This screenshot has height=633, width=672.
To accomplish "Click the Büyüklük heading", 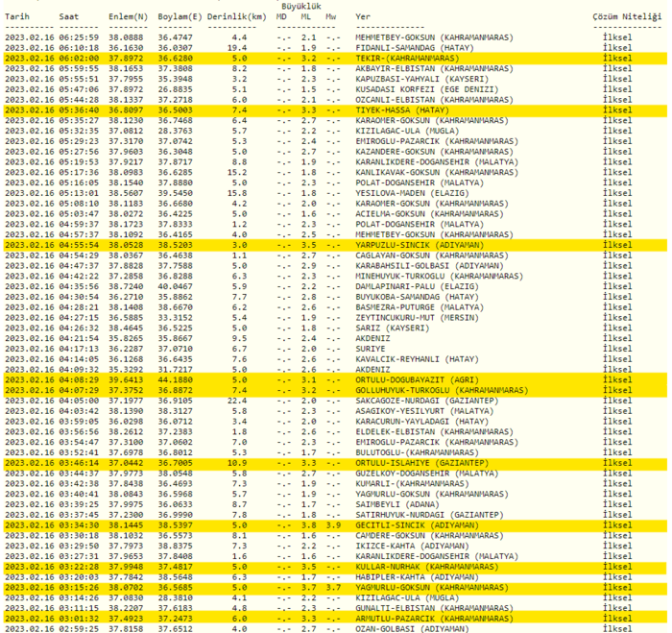I will click(301, 7).
